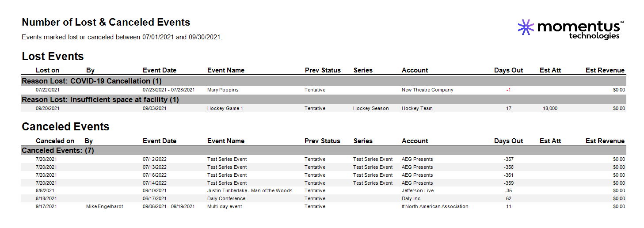Select the Justin Timberlake - Man of the Woods row
Screen dimensions: 644x228
(x=324, y=190)
